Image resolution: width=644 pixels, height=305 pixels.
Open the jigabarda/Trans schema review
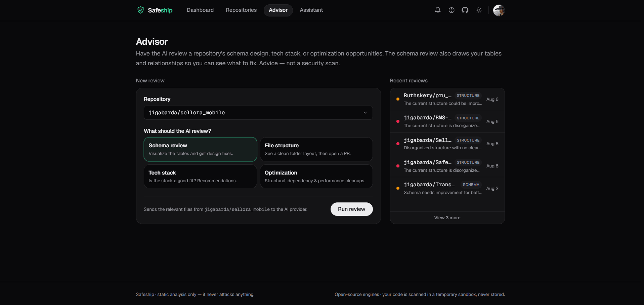click(x=447, y=188)
